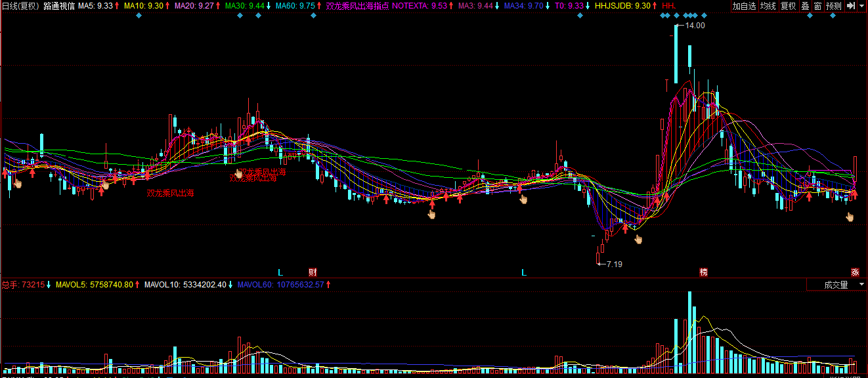
Task: Click the 日线(复权) period label
Action: (x=20, y=6)
